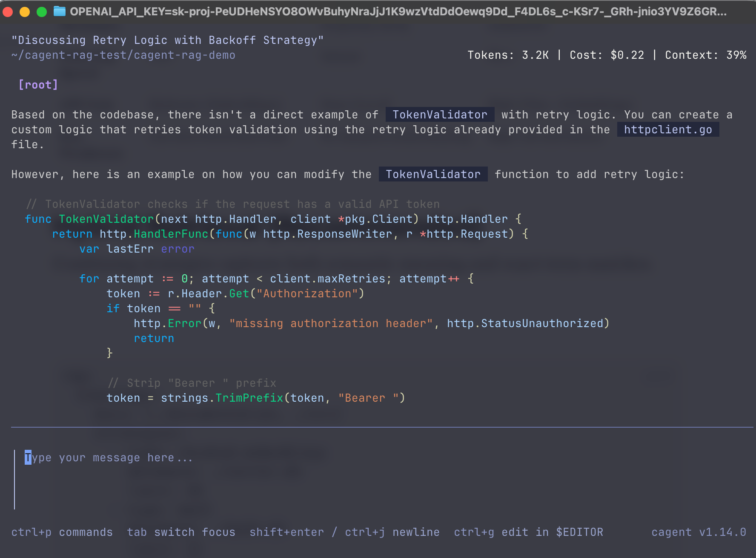The image size is (756, 558).
Task: Click TokenValidator highlighted in the first paragraph
Action: tap(440, 115)
